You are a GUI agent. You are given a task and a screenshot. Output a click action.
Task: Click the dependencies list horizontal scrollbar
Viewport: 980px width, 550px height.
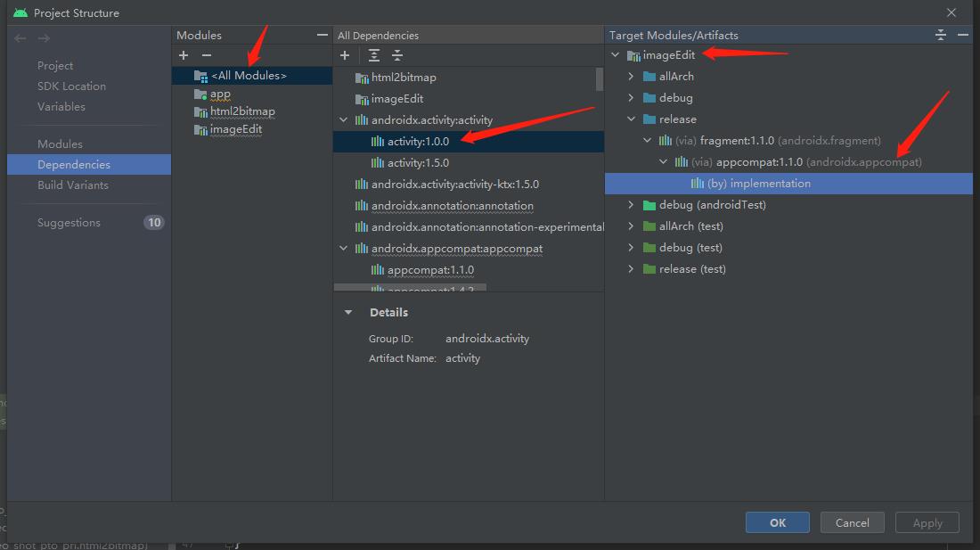(x=410, y=288)
